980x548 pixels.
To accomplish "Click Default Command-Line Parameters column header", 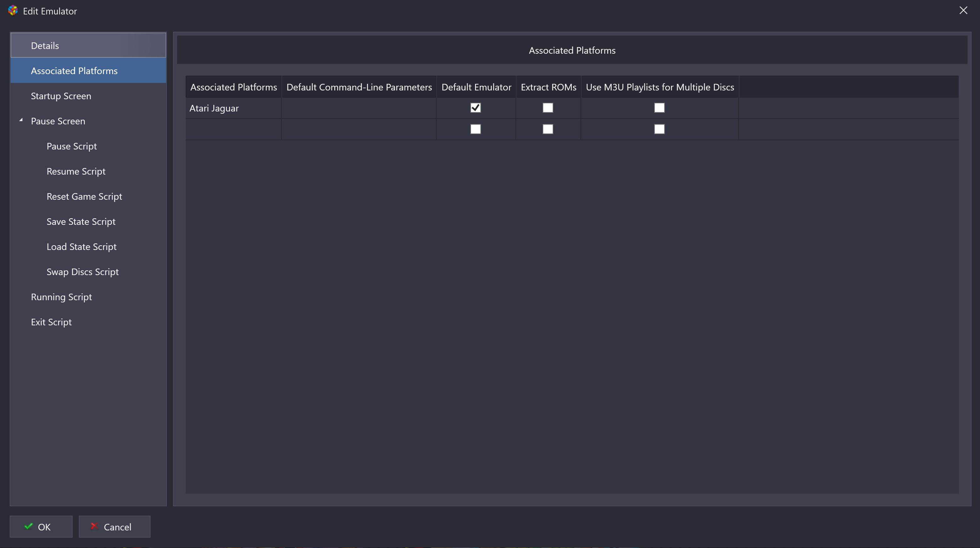I will [359, 87].
